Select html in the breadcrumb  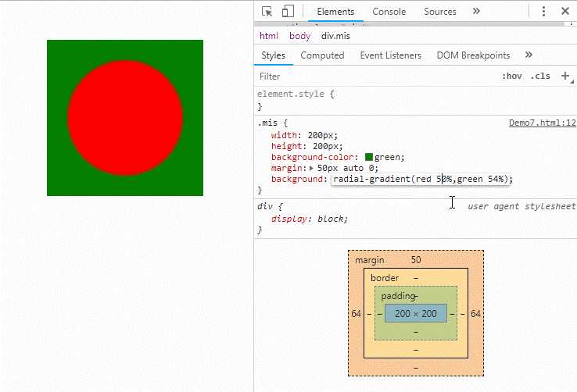coord(269,36)
